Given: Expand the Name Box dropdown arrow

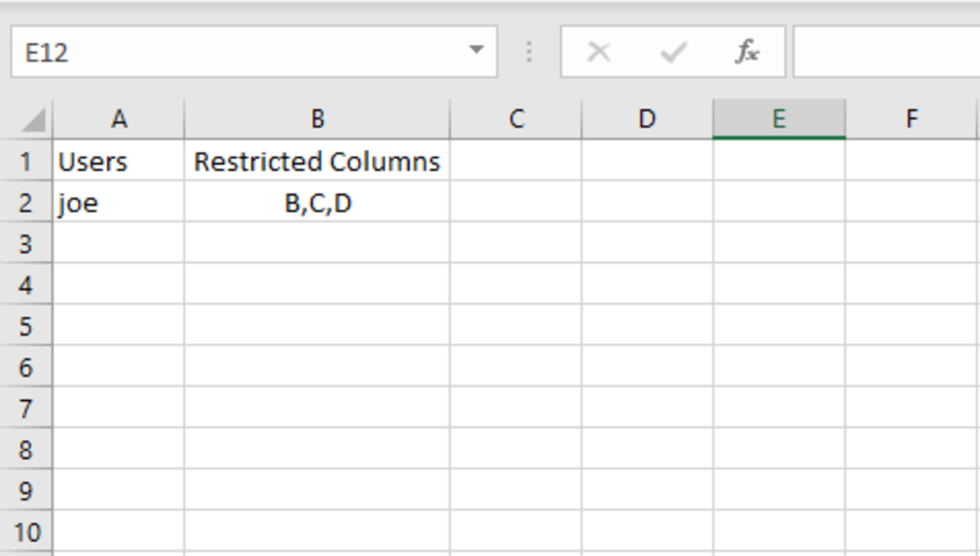Looking at the screenshot, I should coord(476,51).
